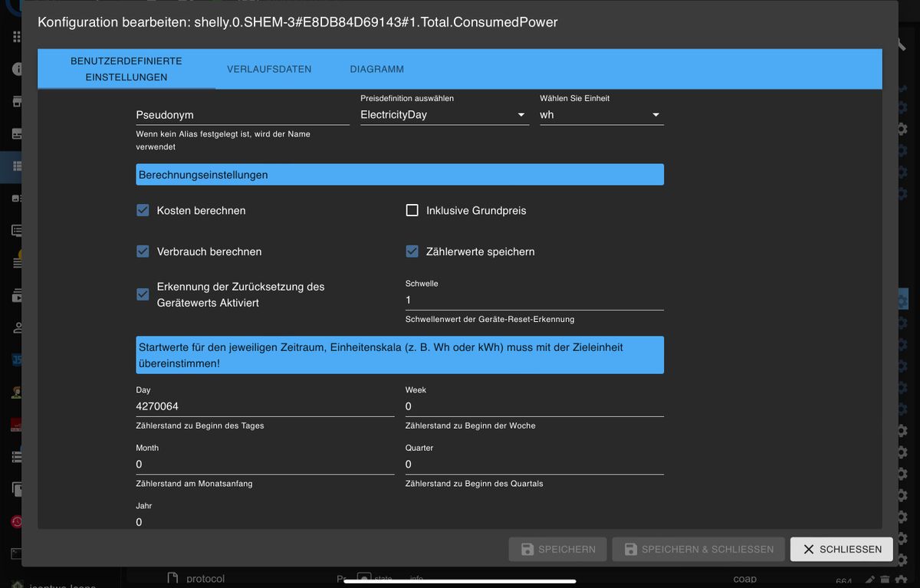Click the Konfiguration bearbeiten dialog title
Viewport: 920px width, 588px height.
click(297, 22)
